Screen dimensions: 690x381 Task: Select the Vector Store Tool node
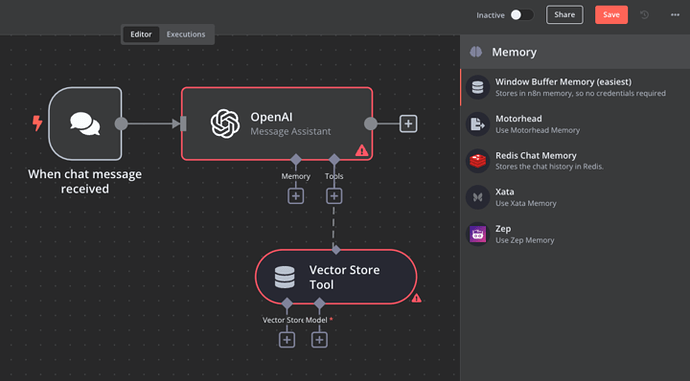pyautogui.click(x=336, y=277)
